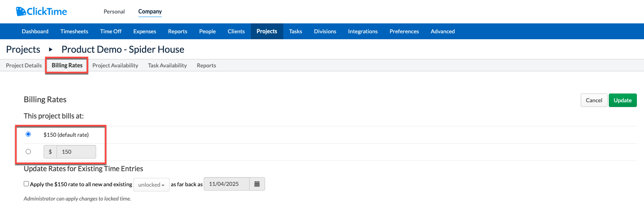Open Integrations menu item
Image resolution: width=644 pixels, height=212 pixels.
363,31
